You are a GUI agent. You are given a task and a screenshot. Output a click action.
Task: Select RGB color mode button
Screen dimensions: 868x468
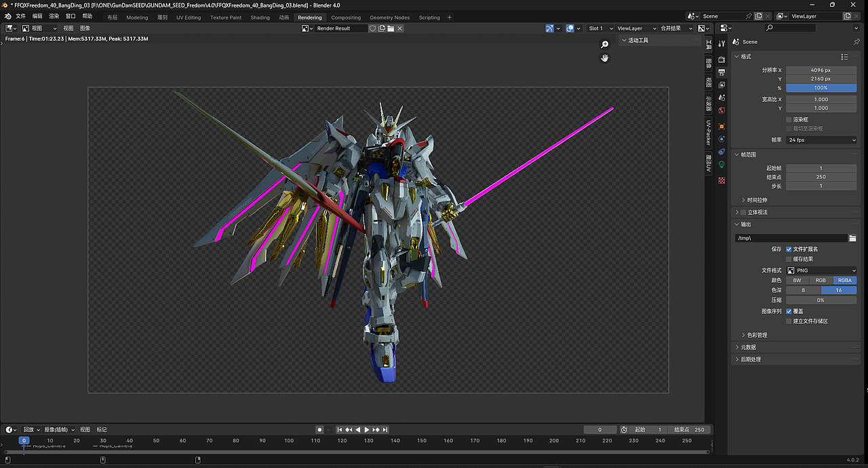point(821,280)
